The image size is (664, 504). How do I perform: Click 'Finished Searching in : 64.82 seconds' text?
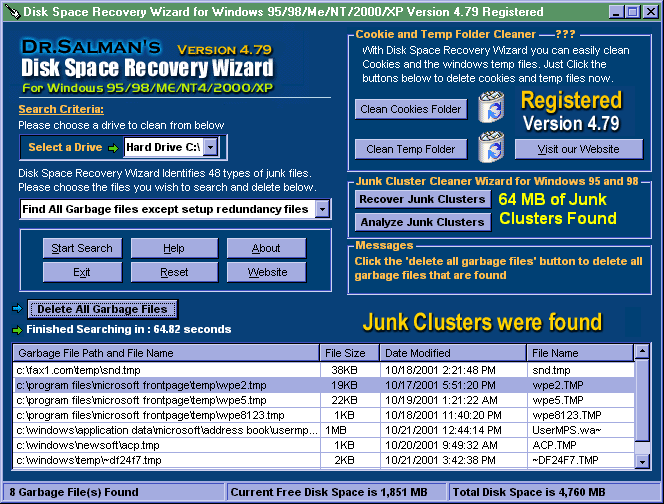tap(129, 330)
